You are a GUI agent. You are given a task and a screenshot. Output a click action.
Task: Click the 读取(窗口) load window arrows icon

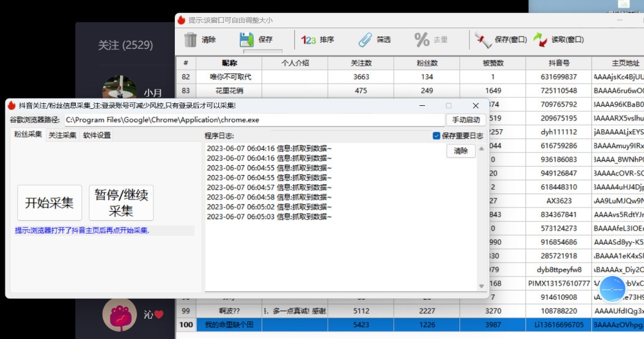point(540,40)
